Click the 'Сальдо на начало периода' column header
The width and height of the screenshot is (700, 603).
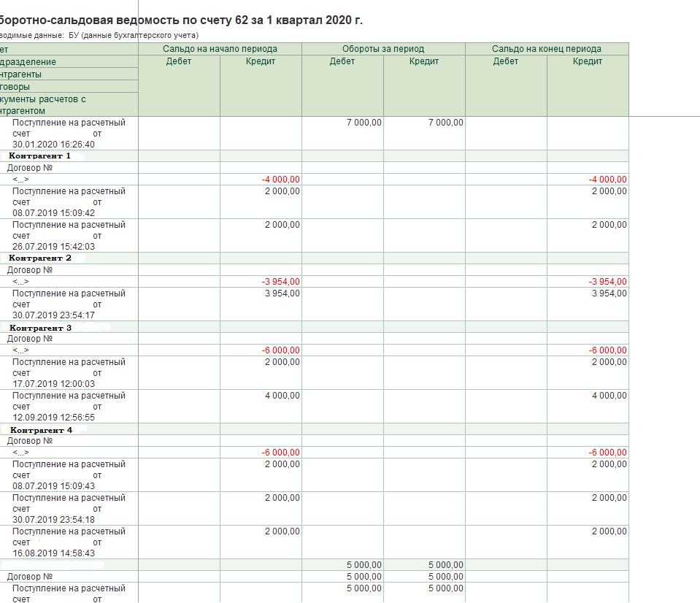coord(220,49)
